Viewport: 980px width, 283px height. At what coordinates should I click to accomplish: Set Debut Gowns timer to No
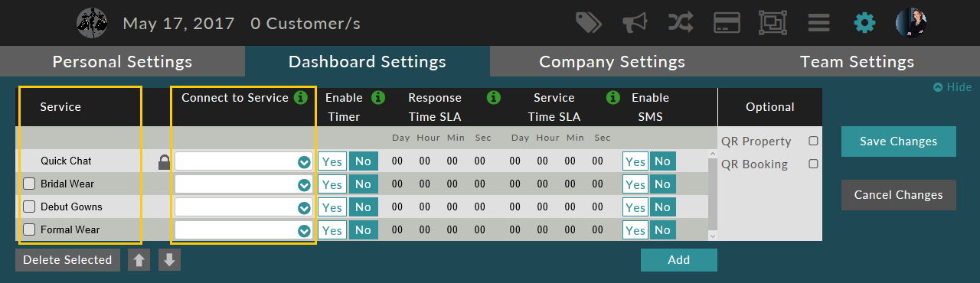pos(363,207)
